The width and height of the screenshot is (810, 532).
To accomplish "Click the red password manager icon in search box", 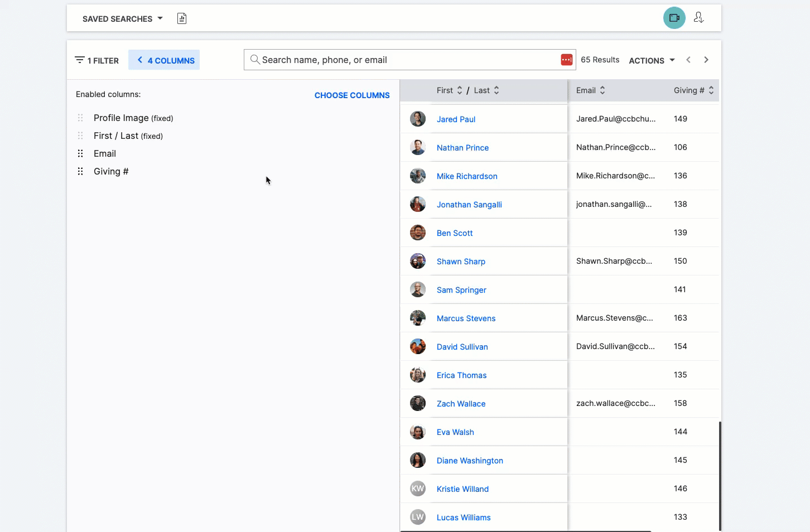I will click(x=566, y=60).
